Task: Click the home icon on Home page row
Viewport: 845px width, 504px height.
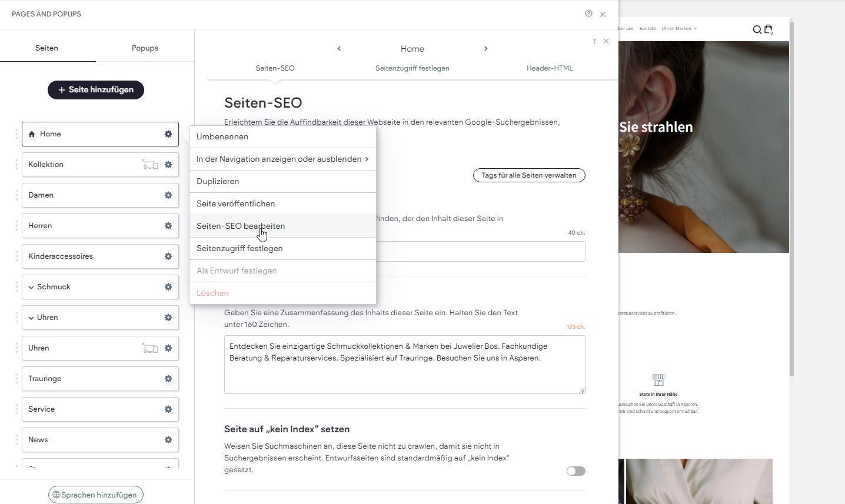Action: point(32,134)
